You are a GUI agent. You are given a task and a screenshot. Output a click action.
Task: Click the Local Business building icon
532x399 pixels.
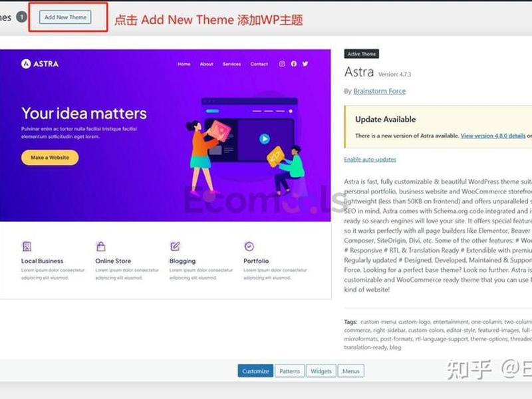[x=27, y=246]
